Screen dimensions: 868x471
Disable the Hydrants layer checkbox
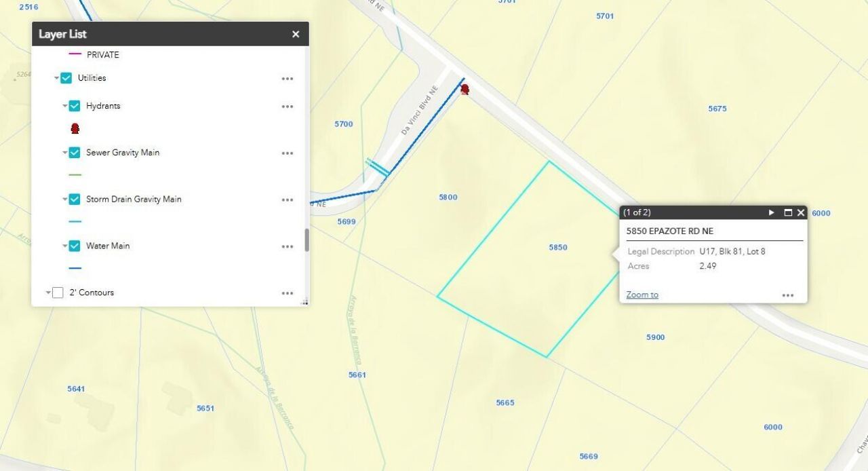click(75, 106)
